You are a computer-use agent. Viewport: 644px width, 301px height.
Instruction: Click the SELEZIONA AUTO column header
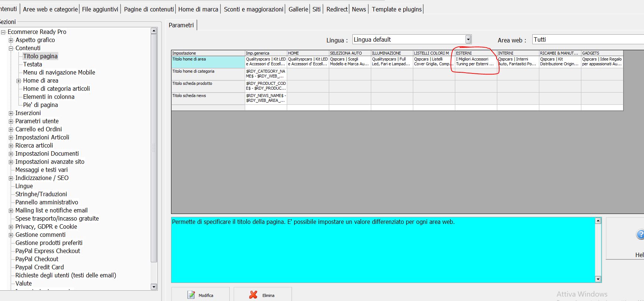click(x=350, y=53)
